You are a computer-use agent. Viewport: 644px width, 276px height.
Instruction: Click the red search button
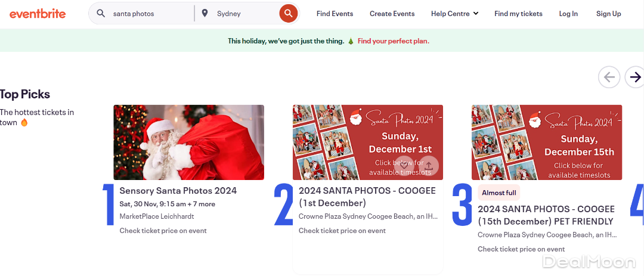(289, 13)
